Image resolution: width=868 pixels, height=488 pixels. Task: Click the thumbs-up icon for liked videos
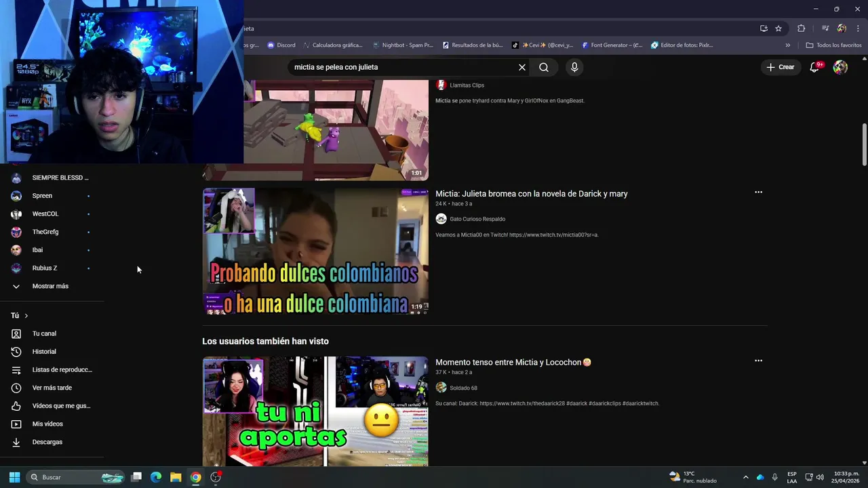tap(16, 406)
